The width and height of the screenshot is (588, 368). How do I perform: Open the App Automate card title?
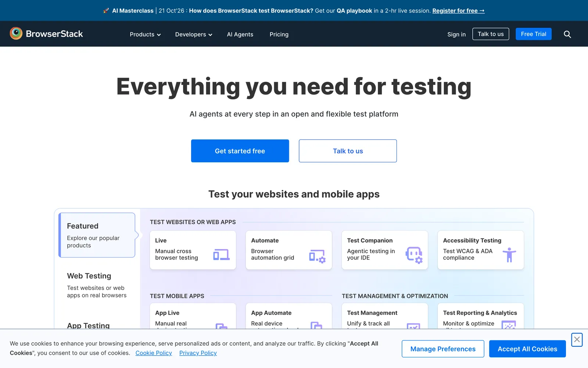point(271,313)
